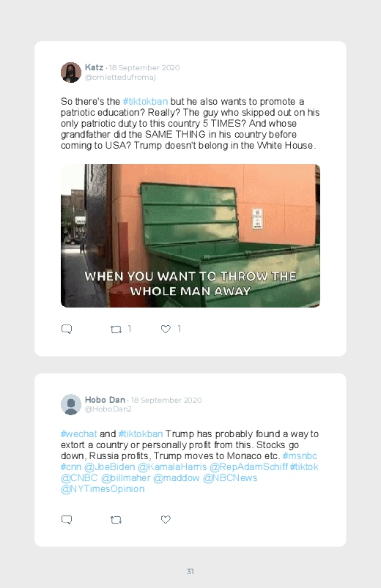This screenshot has height=588, width=381.
Task: Visit the @HoboDan2 handle
Action: [x=108, y=409]
